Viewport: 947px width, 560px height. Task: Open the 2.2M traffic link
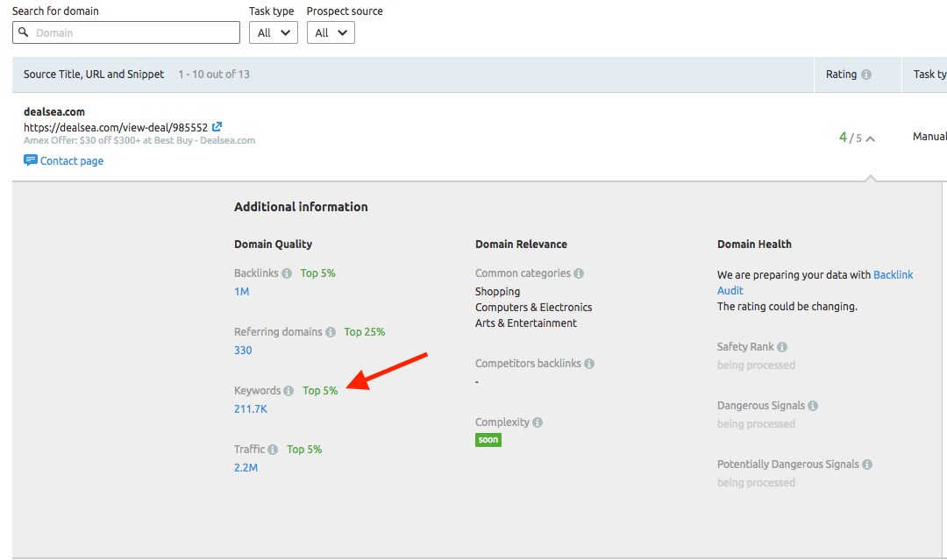coord(246,468)
